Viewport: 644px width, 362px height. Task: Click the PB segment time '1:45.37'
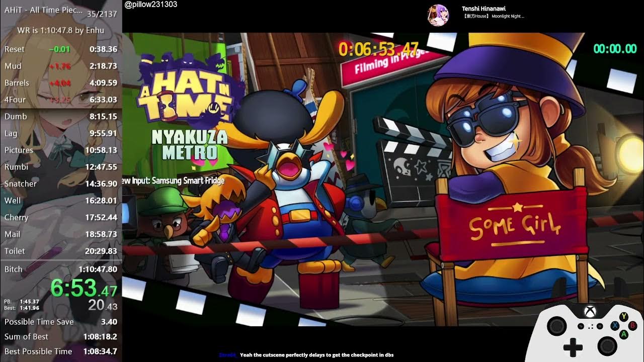(x=29, y=302)
